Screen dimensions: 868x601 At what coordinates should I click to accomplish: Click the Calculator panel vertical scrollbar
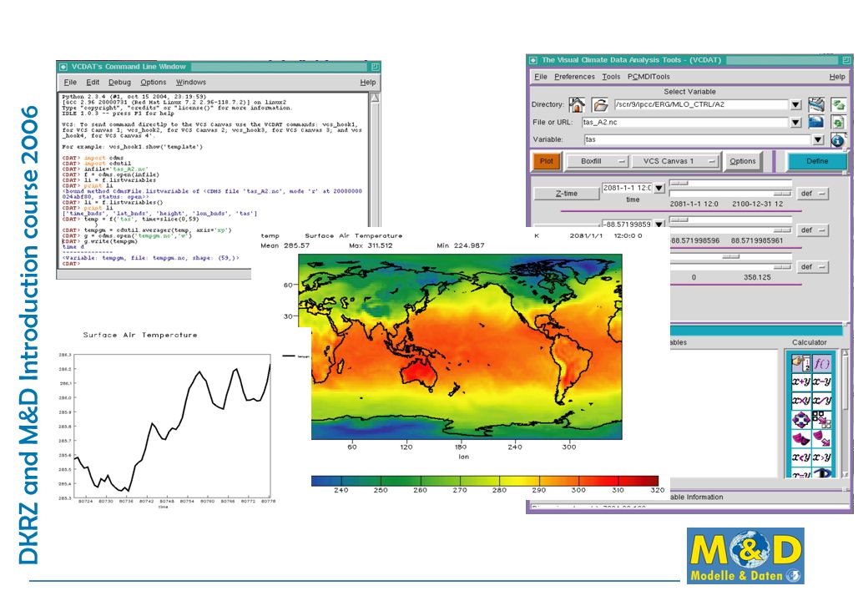845,412
